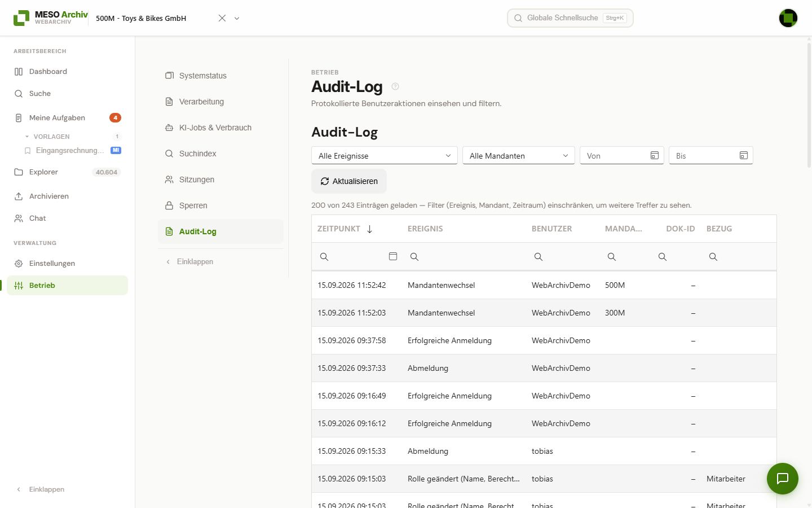Click the help icon next to Audit-Log title

click(395, 86)
